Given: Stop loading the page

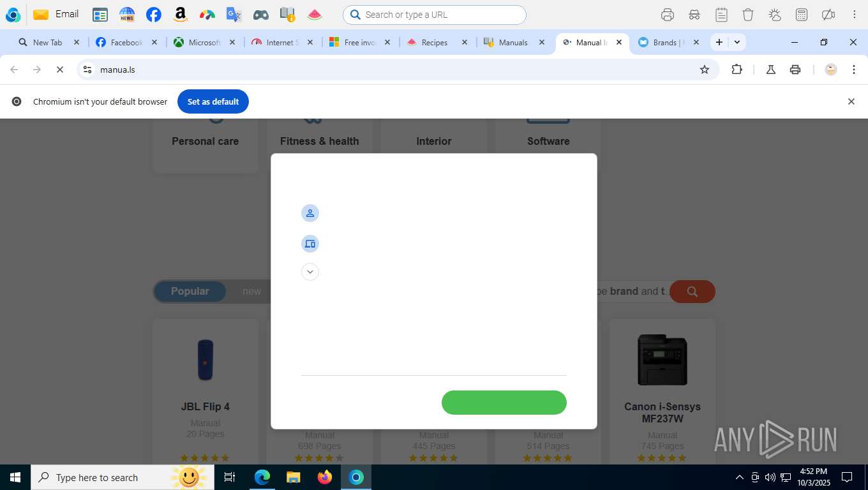Looking at the screenshot, I should click(60, 70).
